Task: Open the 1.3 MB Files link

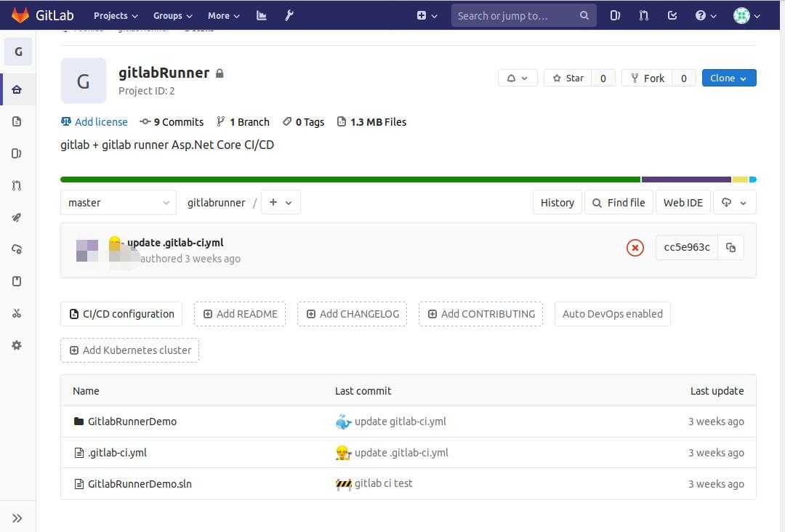Action: coord(371,122)
